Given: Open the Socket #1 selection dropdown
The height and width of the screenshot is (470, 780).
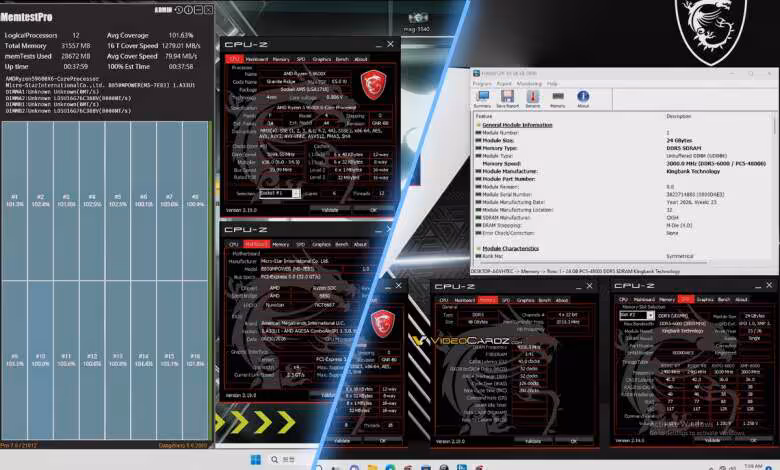Looking at the screenshot, I should [280, 193].
